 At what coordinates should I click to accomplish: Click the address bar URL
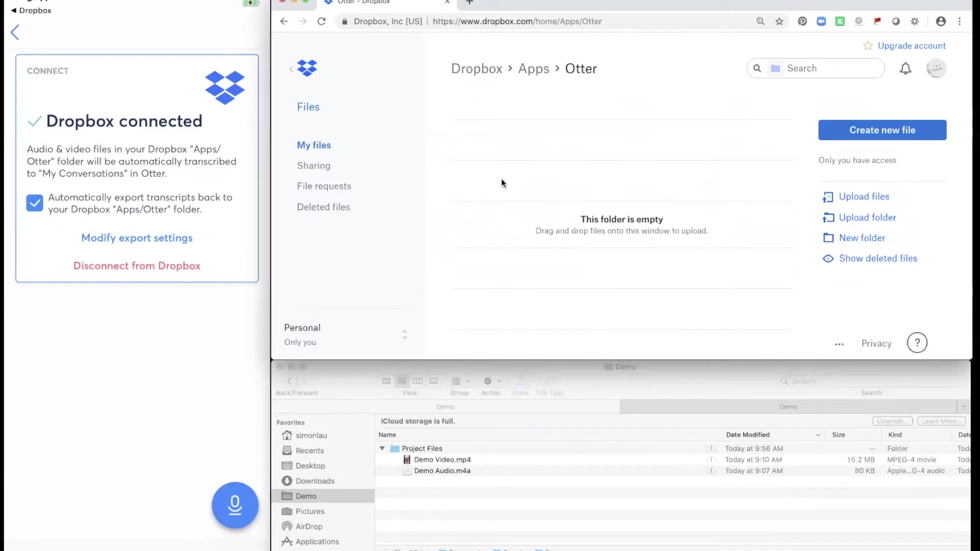tap(517, 21)
